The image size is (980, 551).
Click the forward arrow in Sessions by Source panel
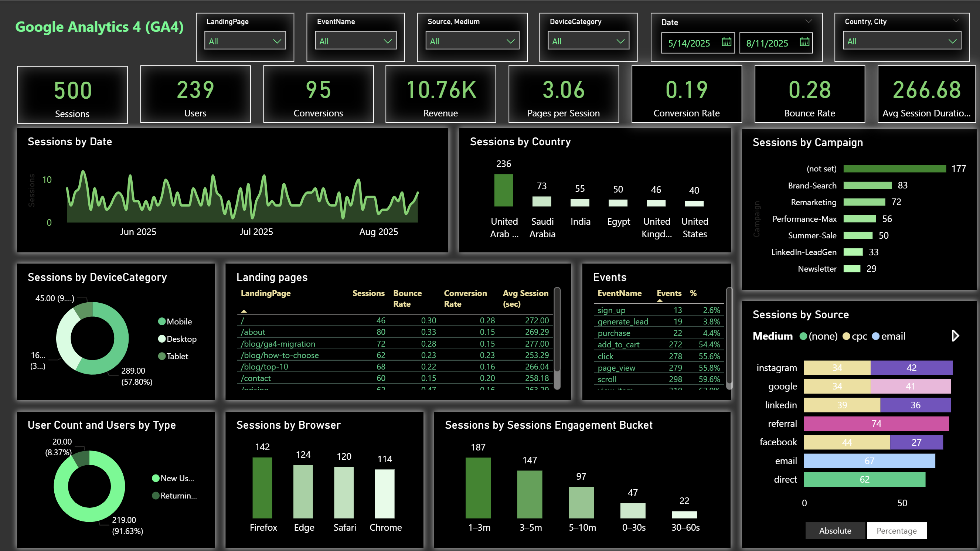pos(955,336)
